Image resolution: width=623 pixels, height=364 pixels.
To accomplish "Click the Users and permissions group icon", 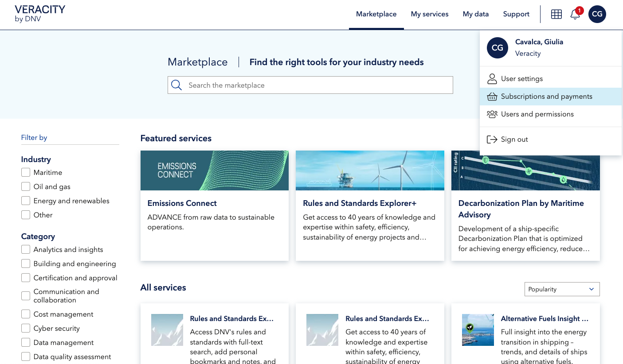I will [492, 114].
